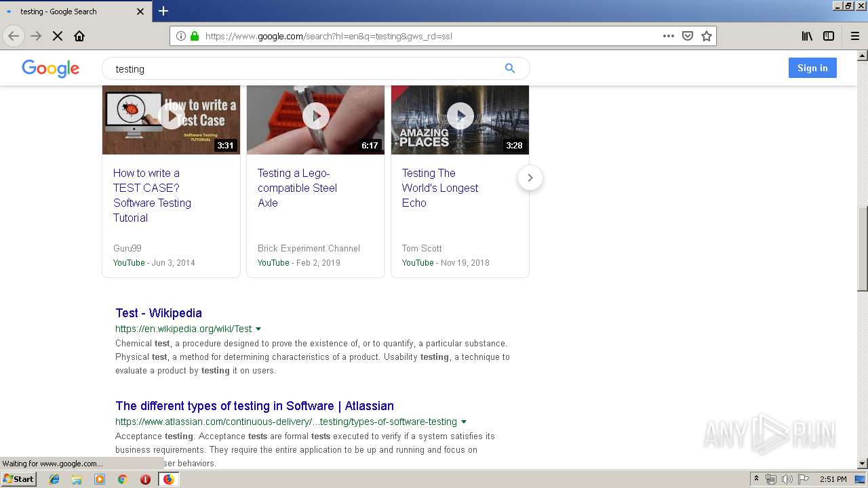The height and width of the screenshot is (488, 868).
Task: Open a new browser tab
Action: (163, 11)
